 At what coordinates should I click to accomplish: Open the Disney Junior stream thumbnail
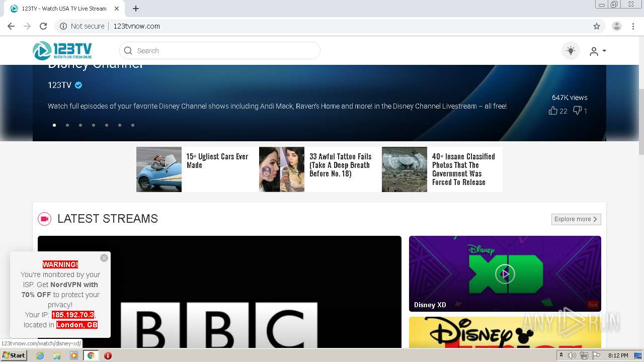click(x=505, y=332)
